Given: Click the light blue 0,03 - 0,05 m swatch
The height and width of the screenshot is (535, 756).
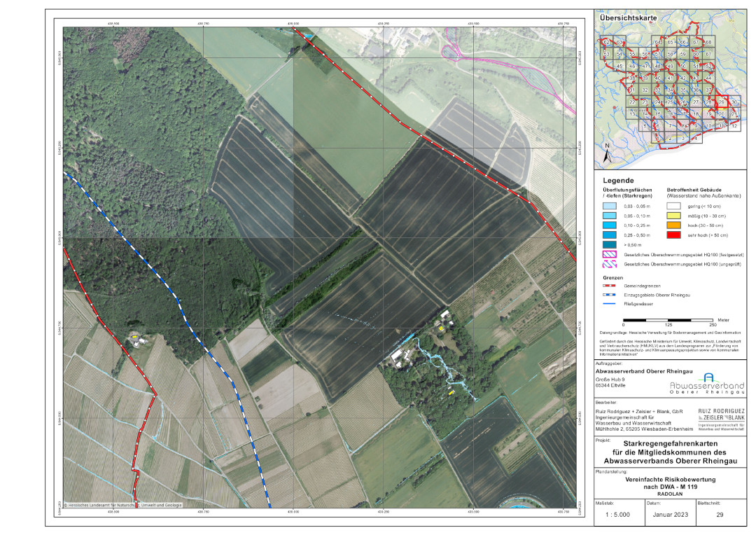Looking at the screenshot, I should [612, 207].
